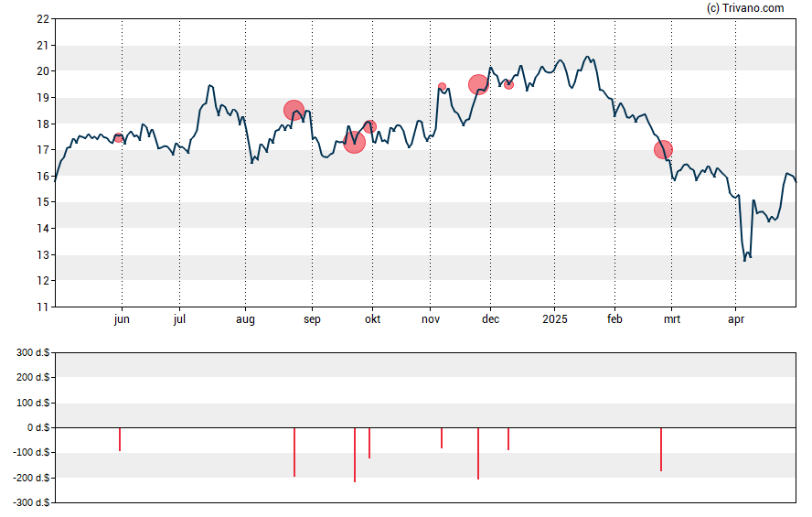
Task: Click the price axis label '22'
Action: (x=43, y=19)
